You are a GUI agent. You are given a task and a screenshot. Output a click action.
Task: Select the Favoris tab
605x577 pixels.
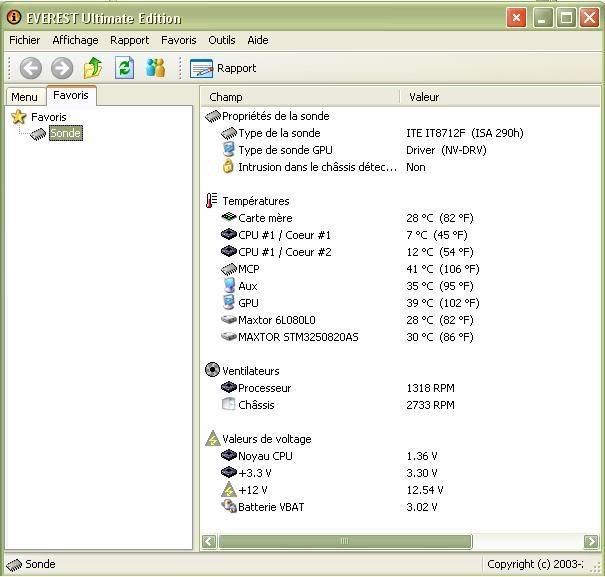point(71,96)
